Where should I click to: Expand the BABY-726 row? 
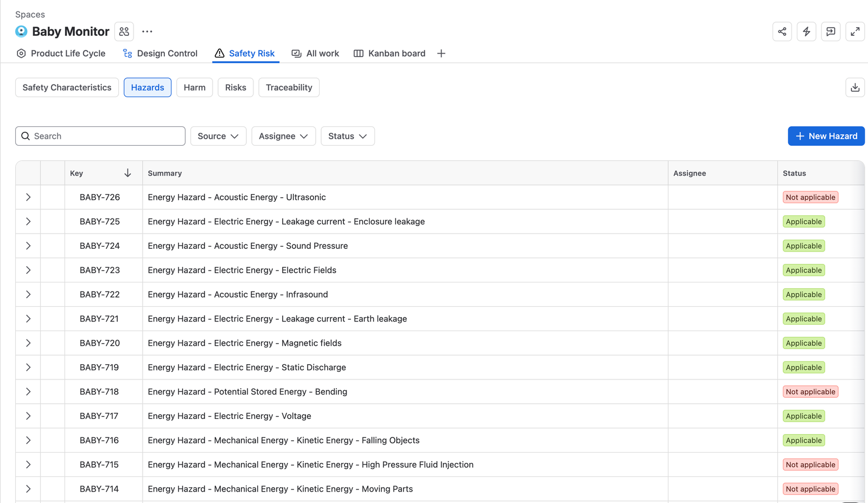(28, 197)
